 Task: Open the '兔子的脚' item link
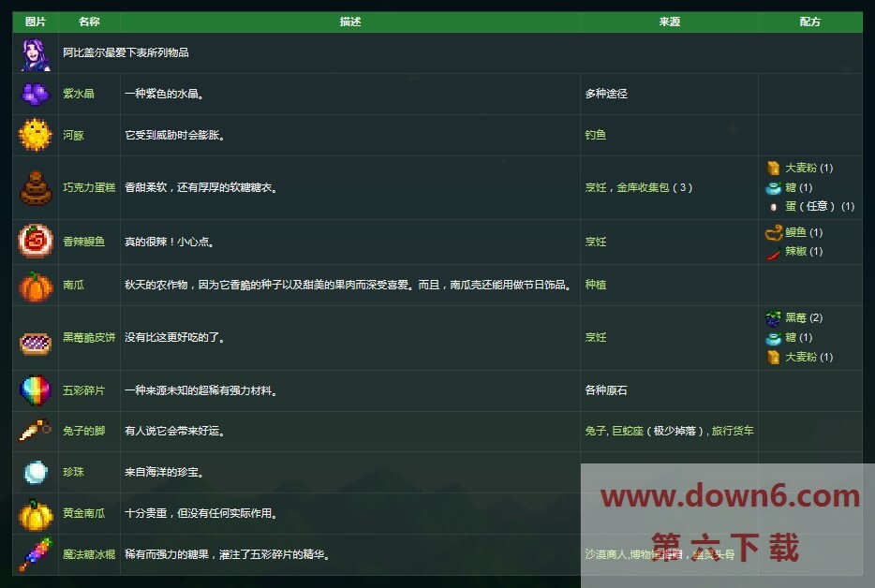(83, 432)
